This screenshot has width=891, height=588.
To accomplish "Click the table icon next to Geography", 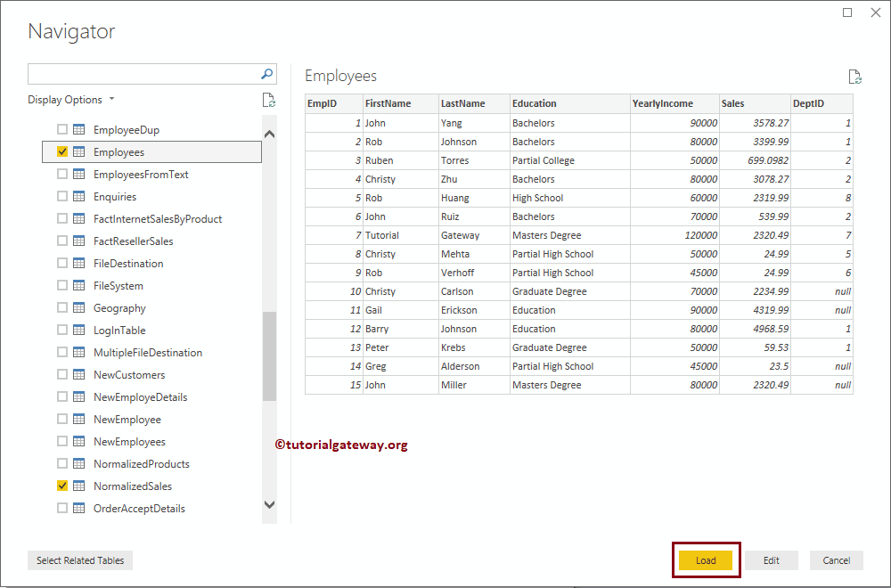I will [x=79, y=307].
